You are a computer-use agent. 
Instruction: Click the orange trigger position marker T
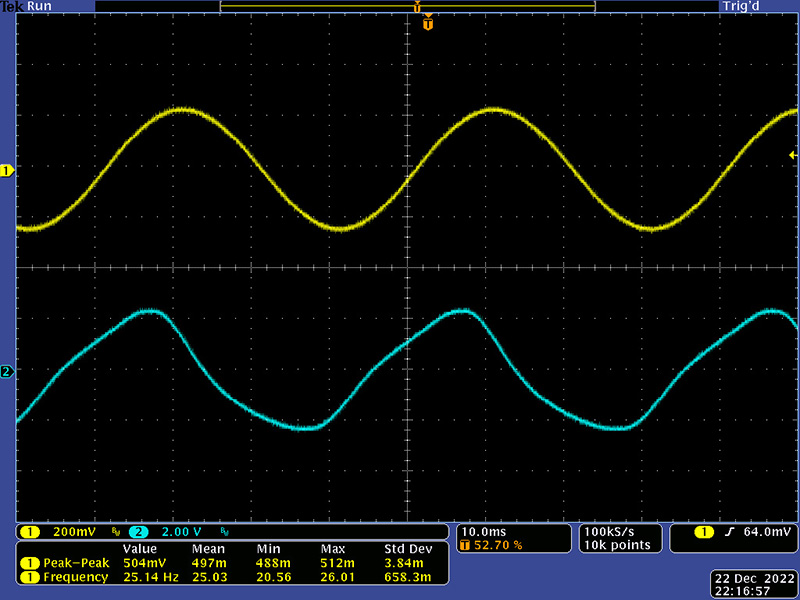[428, 22]
